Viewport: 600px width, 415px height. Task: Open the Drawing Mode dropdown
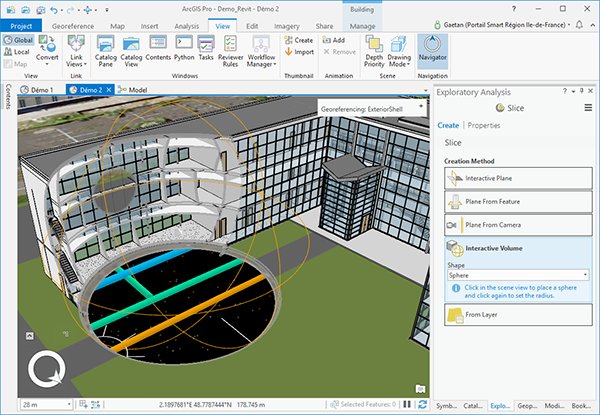[399, 50]
